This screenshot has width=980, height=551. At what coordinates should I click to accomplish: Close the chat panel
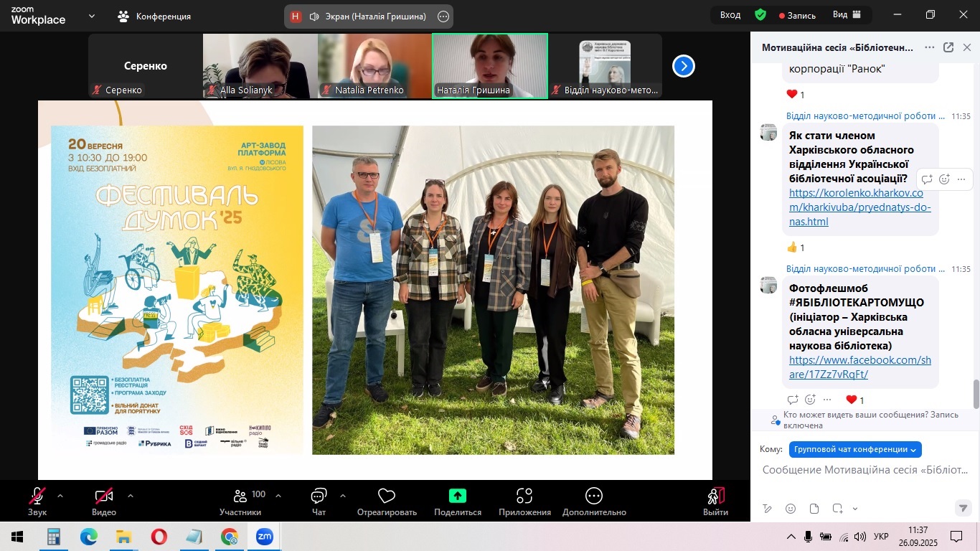click(967, 48)
